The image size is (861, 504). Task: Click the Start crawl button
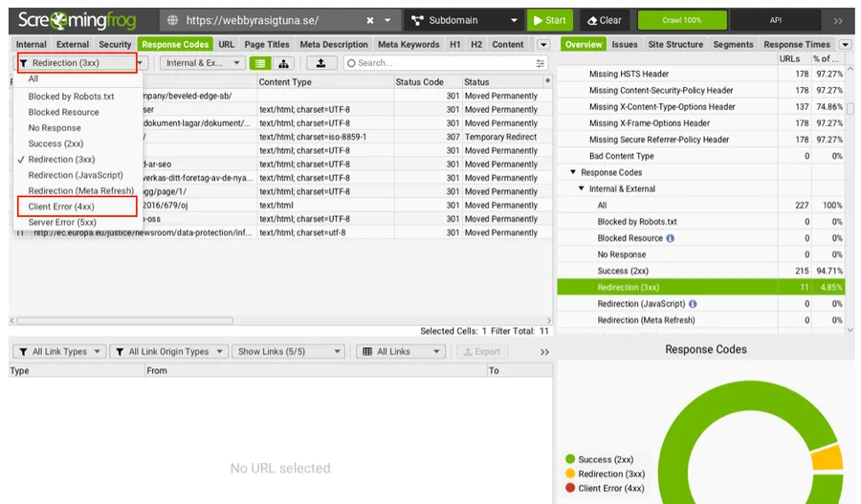[550, 20]
